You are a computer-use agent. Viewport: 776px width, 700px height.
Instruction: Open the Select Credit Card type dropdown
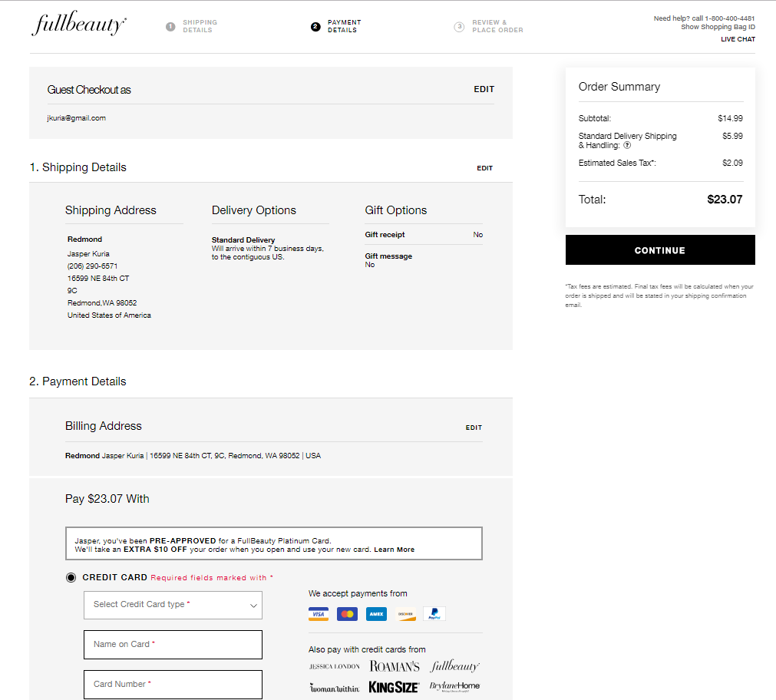(x=173, y=605)
